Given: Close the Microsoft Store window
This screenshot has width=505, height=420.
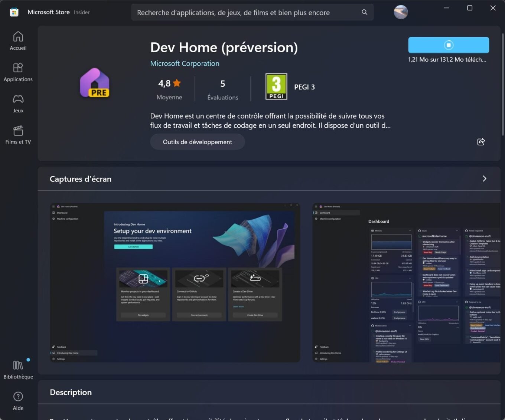Looking at the screenshot, I should click(x=493, y=8).
